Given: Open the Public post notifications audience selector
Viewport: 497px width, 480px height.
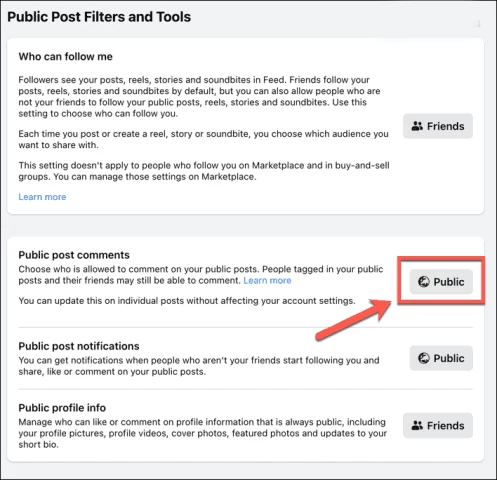Looking at the screenshot, I should pyautogui.click(x=441, y=358).
